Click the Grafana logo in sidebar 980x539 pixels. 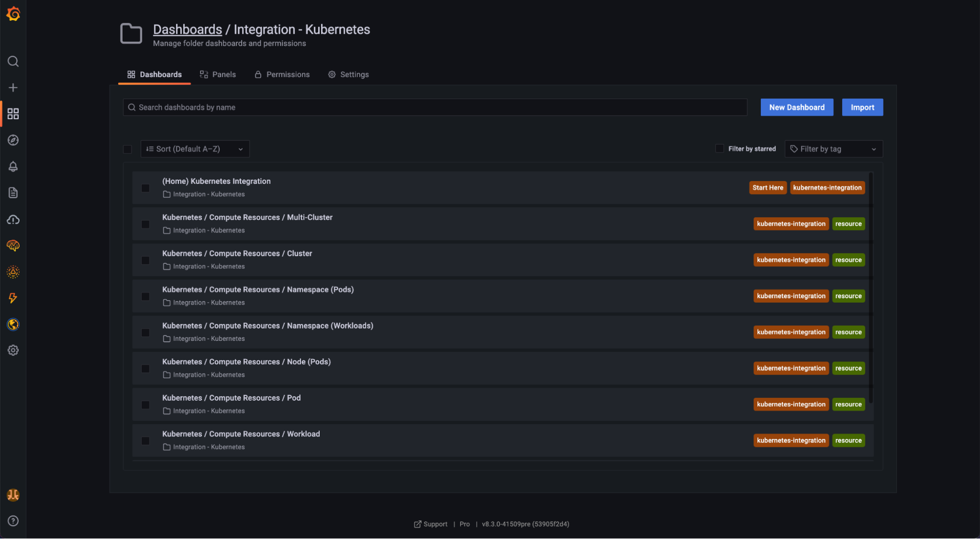point(13,14)
